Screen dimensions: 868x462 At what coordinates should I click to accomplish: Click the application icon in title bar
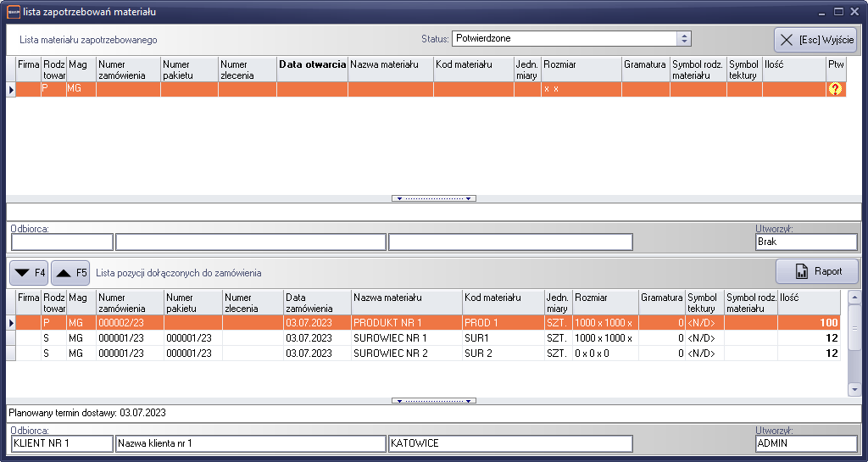pos(14,12)
